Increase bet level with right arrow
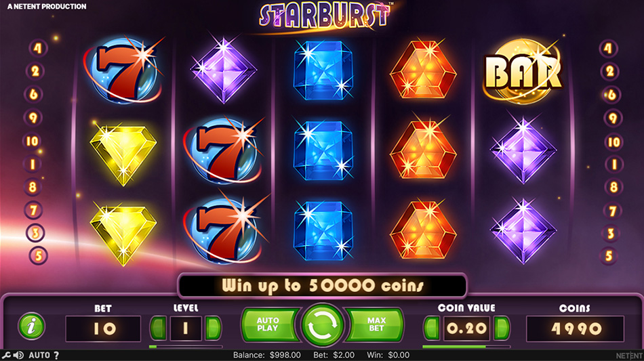 point(213,328)
